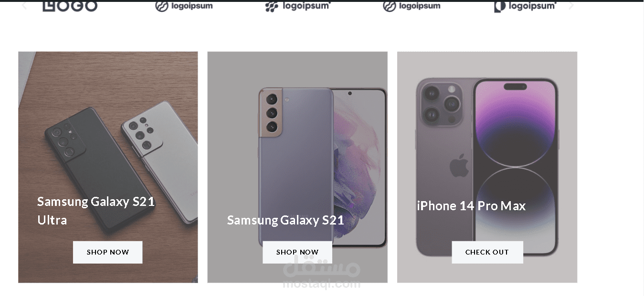Select the logoipsum logo beside LOGO brand
Image resolution: width=644 pixels, height=296 pixels.
pyautogui.click(x=184, y=6)
